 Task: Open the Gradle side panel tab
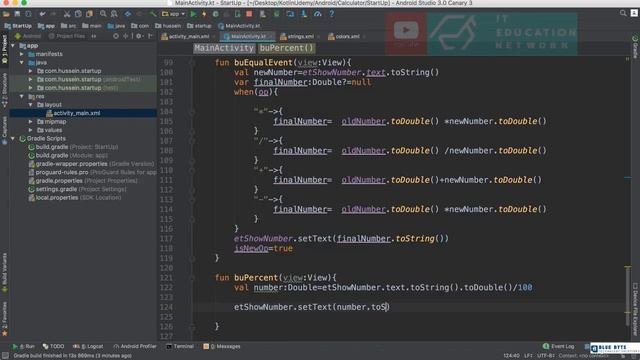pos(635,46)
